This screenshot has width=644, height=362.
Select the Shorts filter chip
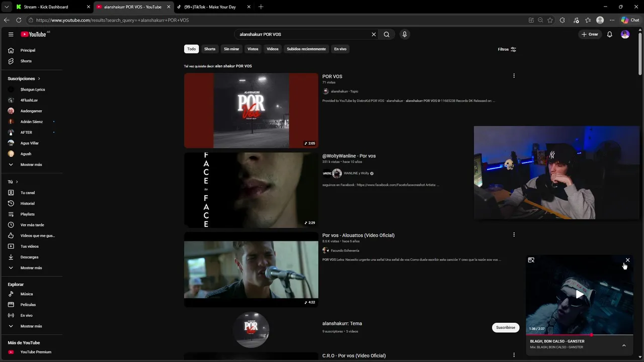pyautogui.click(x=210, y=49)
